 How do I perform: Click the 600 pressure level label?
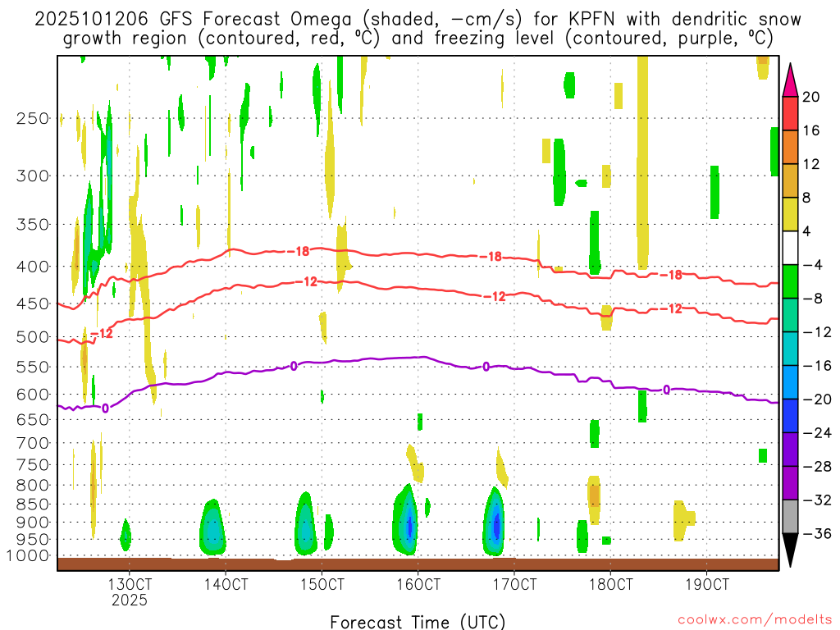tap(33, 395)
